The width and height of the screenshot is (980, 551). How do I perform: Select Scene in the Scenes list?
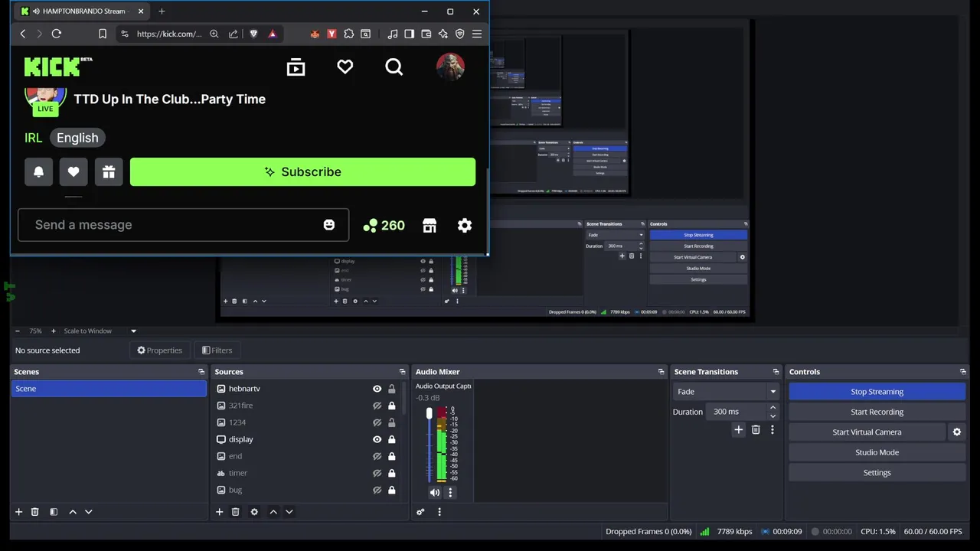point(109,389)
